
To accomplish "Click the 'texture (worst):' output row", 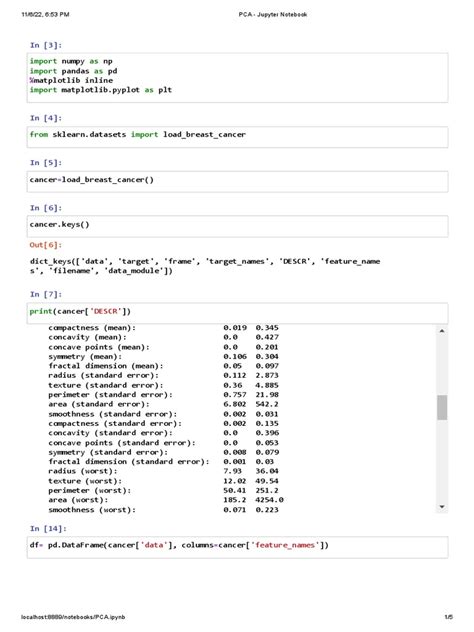I will (x=163, y=481).
